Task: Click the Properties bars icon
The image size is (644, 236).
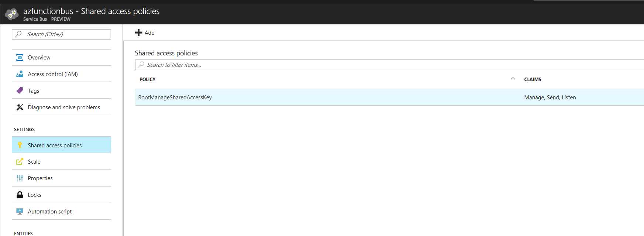Action: click(x=20, y=178)
